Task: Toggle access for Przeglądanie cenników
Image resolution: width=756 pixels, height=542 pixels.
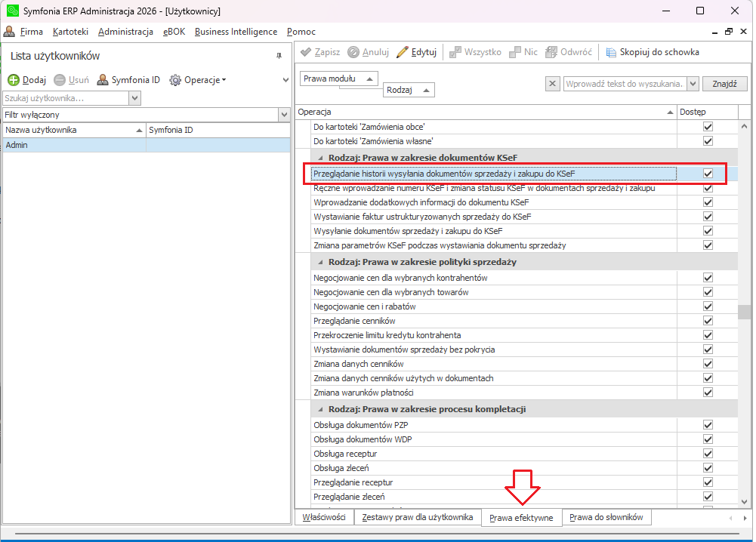Action: pos(708,321)
